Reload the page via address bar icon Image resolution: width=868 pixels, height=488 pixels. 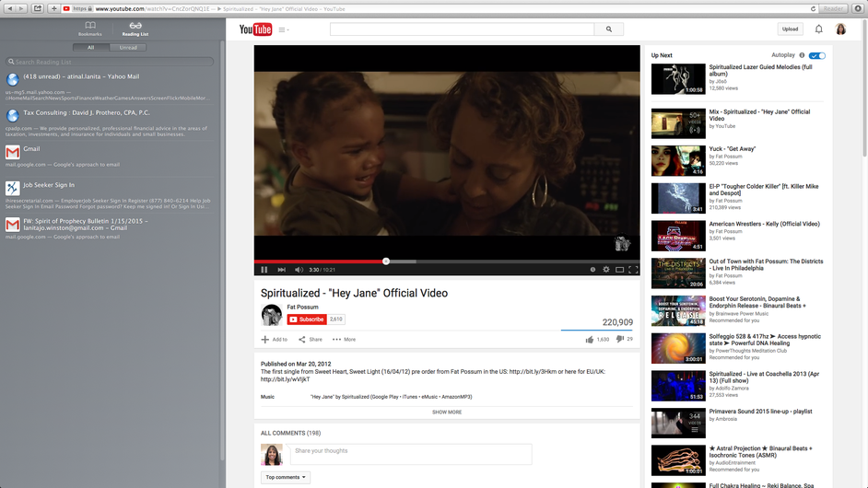[x=814, y=9]
